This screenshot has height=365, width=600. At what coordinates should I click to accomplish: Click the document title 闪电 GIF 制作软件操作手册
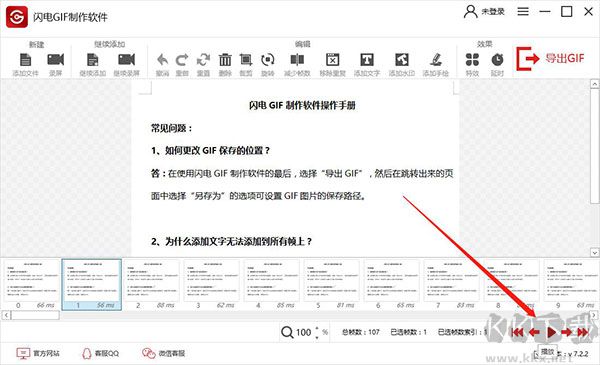coord(302,105)
